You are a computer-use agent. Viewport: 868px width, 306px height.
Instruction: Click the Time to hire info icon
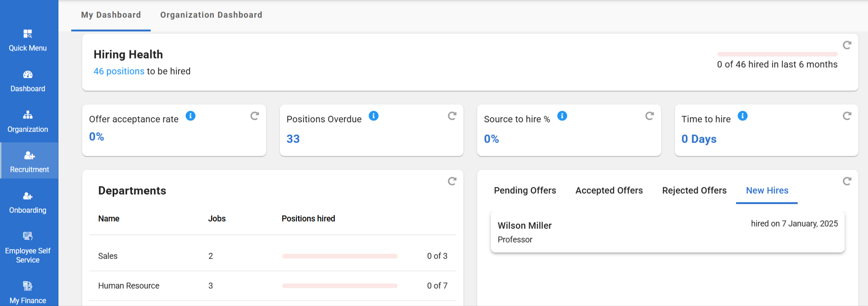(x=743, y=116)
